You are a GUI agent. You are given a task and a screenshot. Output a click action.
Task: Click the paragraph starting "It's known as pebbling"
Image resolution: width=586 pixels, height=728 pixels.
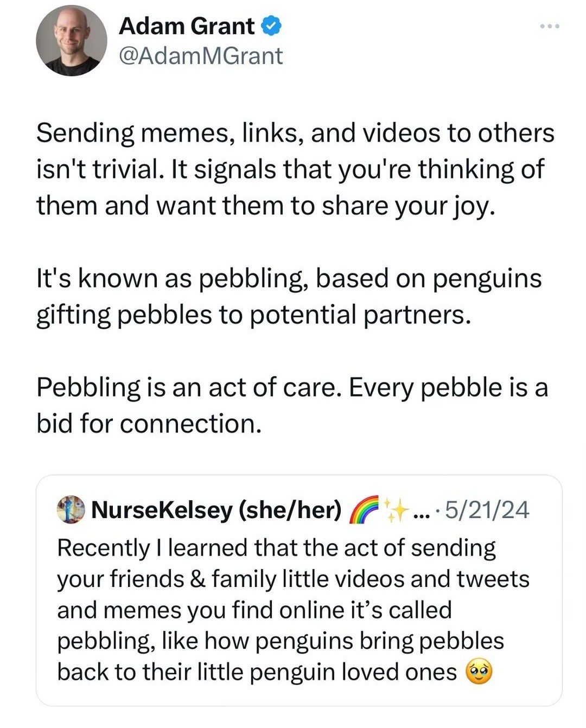click(289, 296)
